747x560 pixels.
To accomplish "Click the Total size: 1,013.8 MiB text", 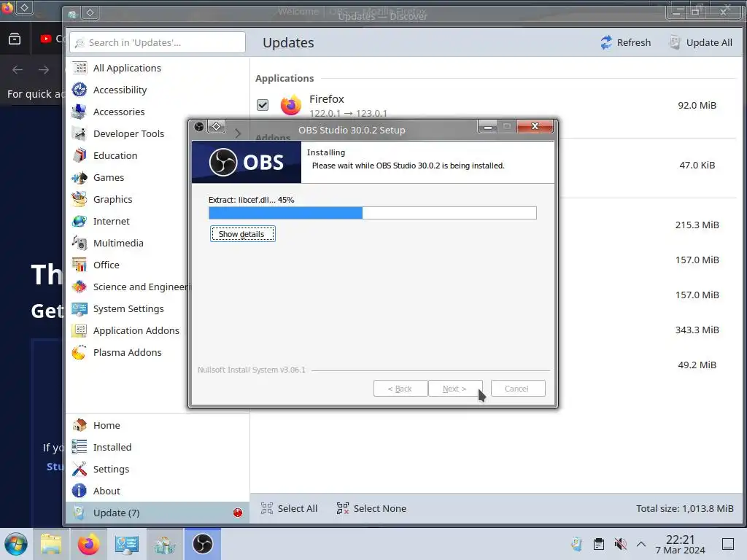I will pyautogui.click(x=684, y=508).
